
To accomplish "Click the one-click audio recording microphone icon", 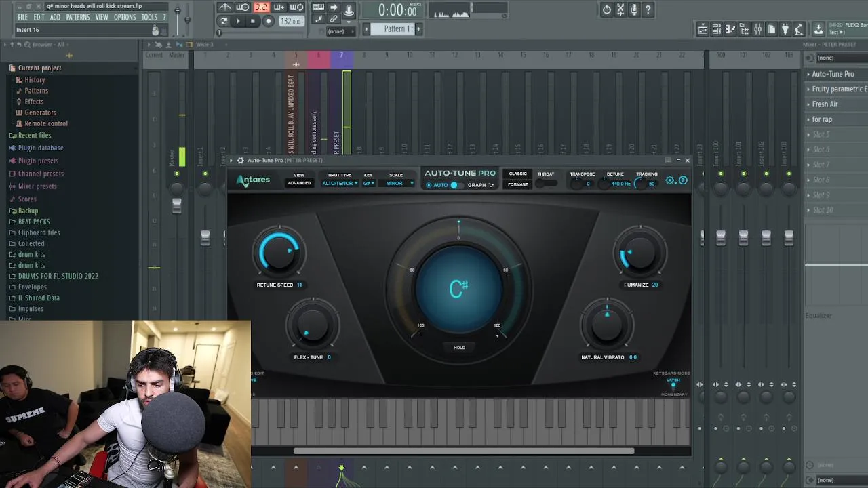I will pos(634,9).
